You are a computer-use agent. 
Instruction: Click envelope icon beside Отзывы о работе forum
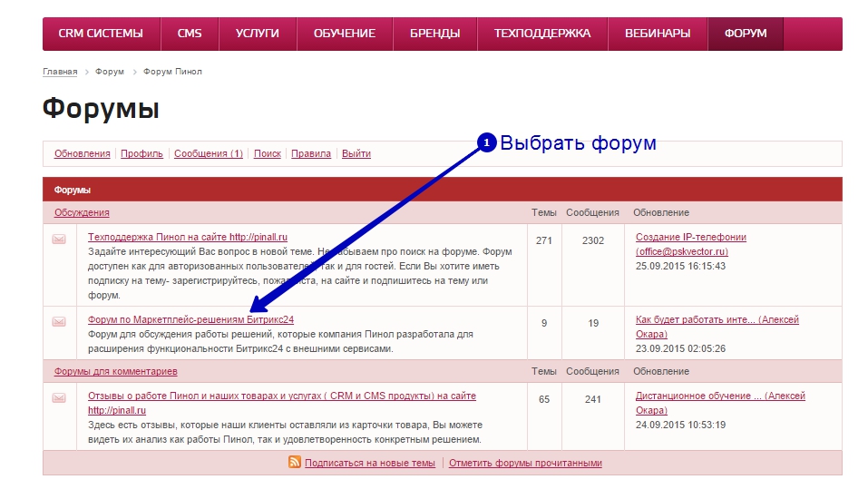tap(59, 397)
